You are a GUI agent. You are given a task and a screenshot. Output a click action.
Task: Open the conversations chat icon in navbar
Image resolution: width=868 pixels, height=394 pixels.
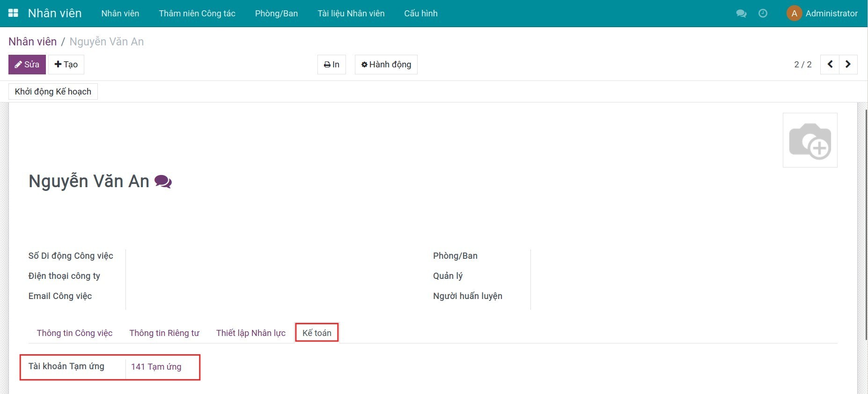[x=741, y=14]
